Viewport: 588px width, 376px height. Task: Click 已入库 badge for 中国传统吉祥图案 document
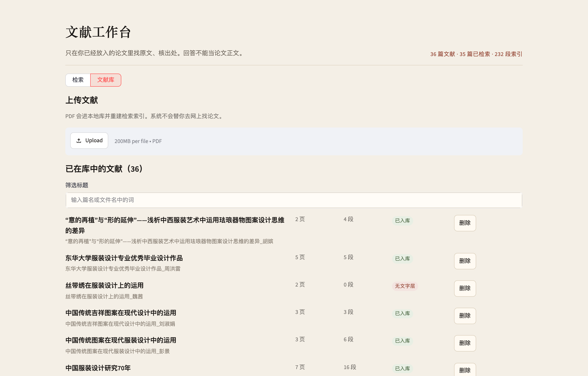pos(402,313)
